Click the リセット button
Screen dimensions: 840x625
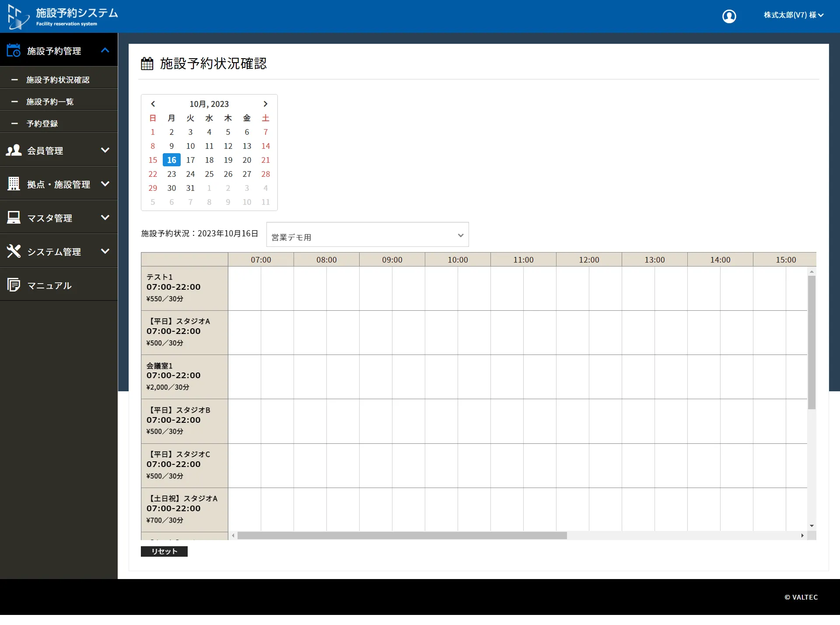click(164, 551)
